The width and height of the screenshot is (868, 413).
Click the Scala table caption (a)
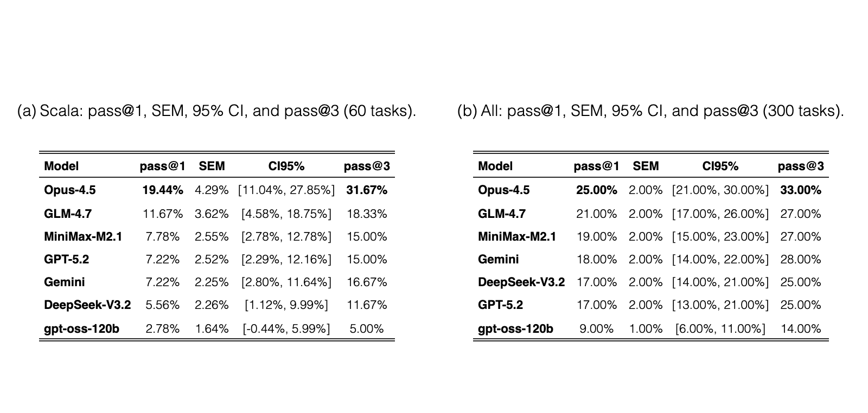point(216,111)
